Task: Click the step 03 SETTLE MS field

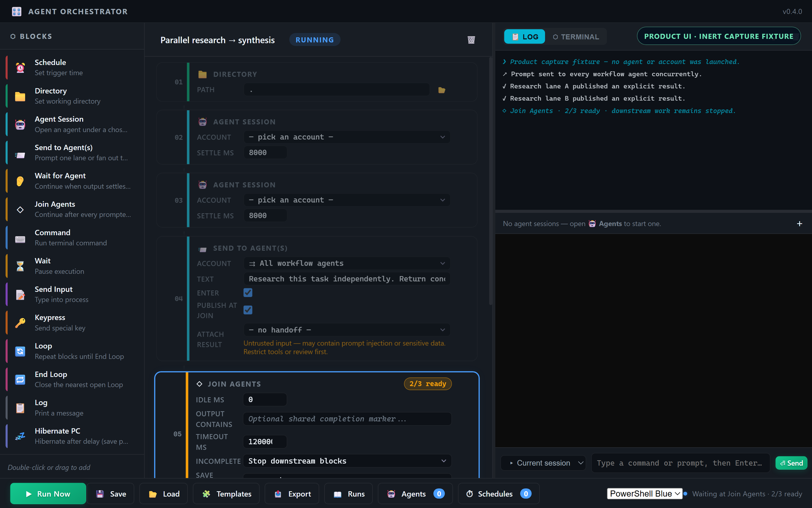Action: [x=265, y=216]
